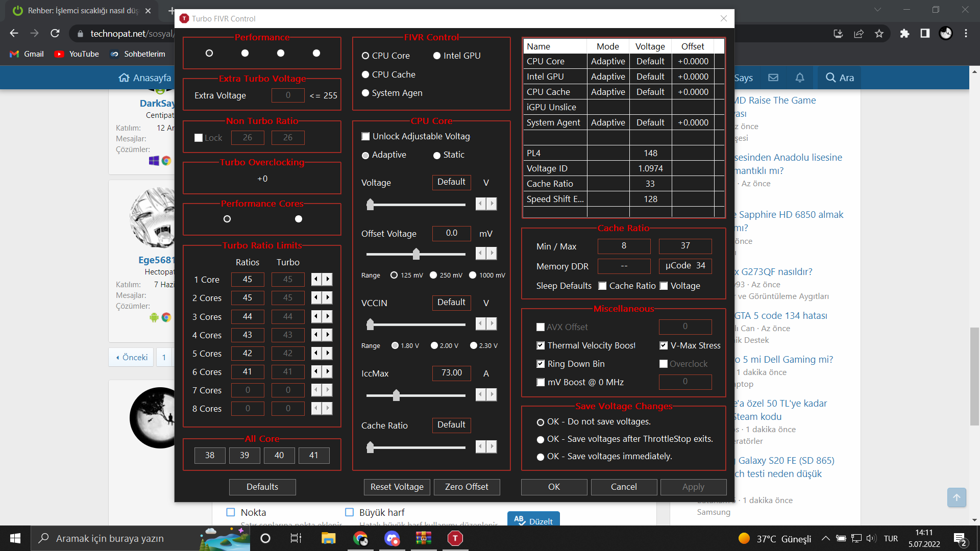Viewport: 980px width, 551px height.
Task: Click the forum notification bell icon
Action: [x=800, y=78]
